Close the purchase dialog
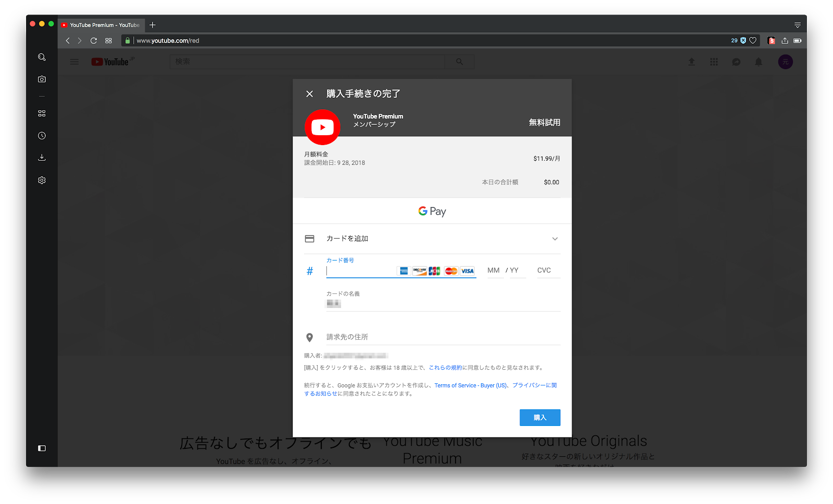Image resolution: width=833 pixels, height=504 pixels. pos(309,94)
